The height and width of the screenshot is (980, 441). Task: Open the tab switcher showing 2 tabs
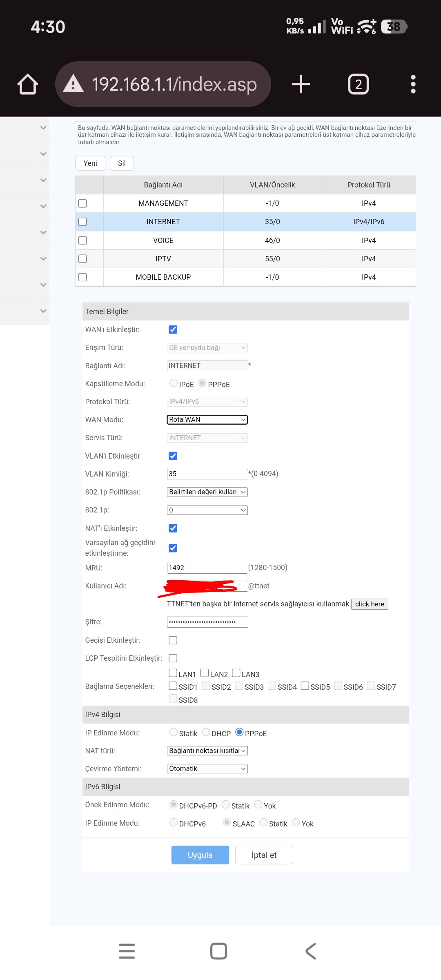coord(358,84)
